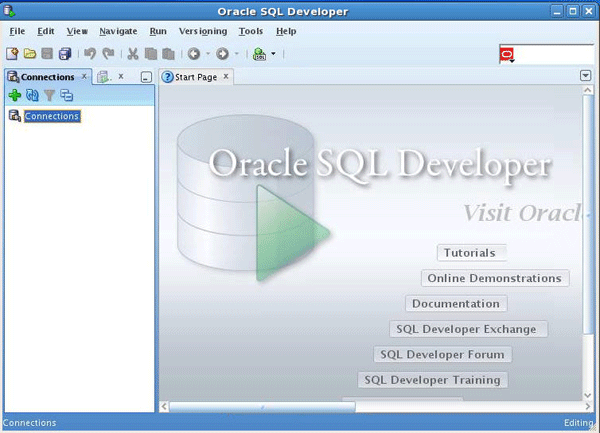This screenshot has height=433, width=600.
Task: Click the Start Page horizontal scrollbar thumb
Action: click(x=262, y=407)
